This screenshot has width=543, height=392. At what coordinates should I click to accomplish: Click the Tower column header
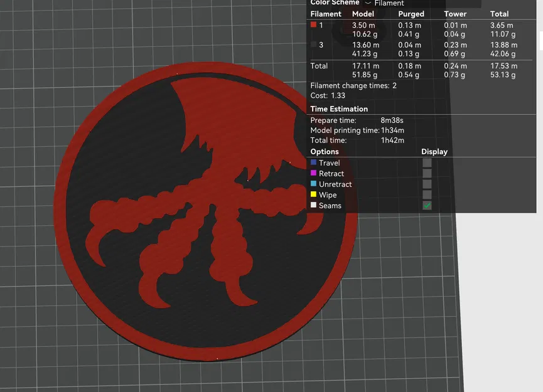coord(455,14)
